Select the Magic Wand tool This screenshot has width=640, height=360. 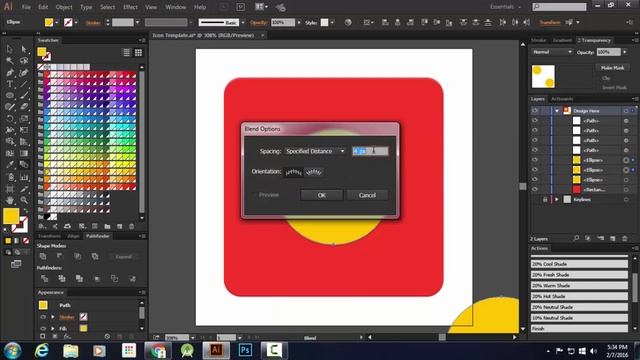click(10, 60)
